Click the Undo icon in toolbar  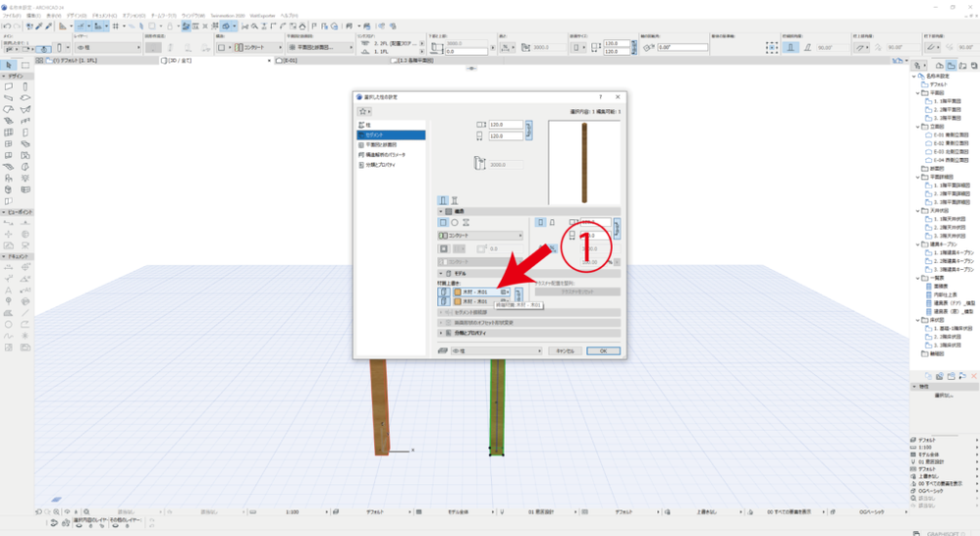[7, 27]
